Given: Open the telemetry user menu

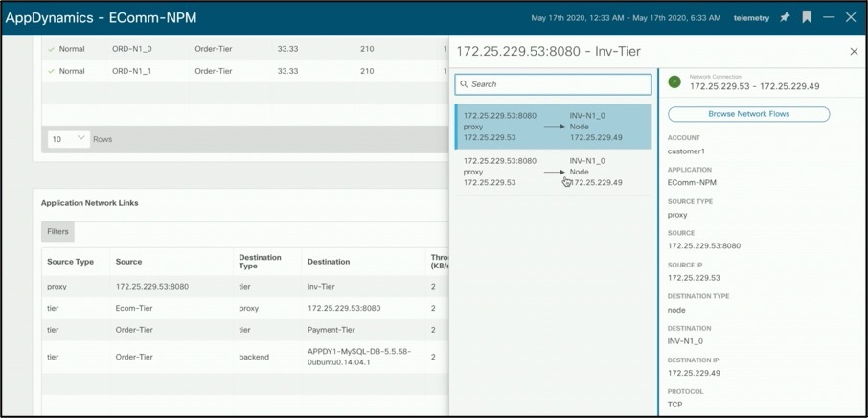Looking at the screenshot, I should point(751,18).
